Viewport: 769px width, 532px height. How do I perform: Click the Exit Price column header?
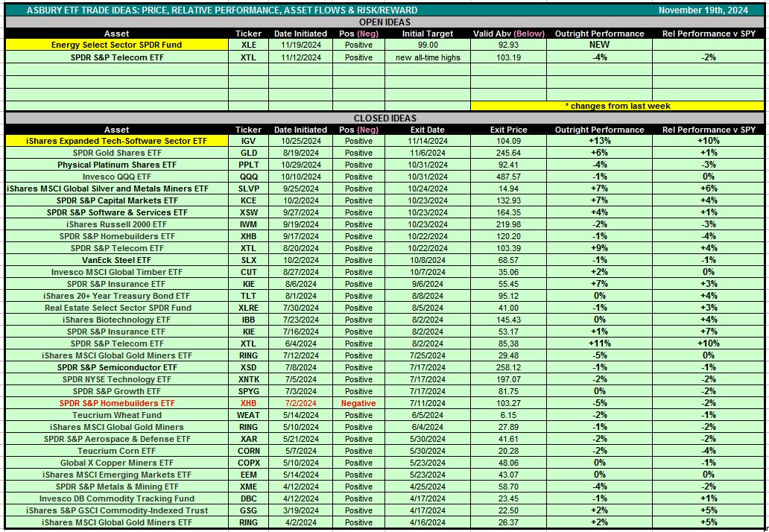[x=508, y=130]
